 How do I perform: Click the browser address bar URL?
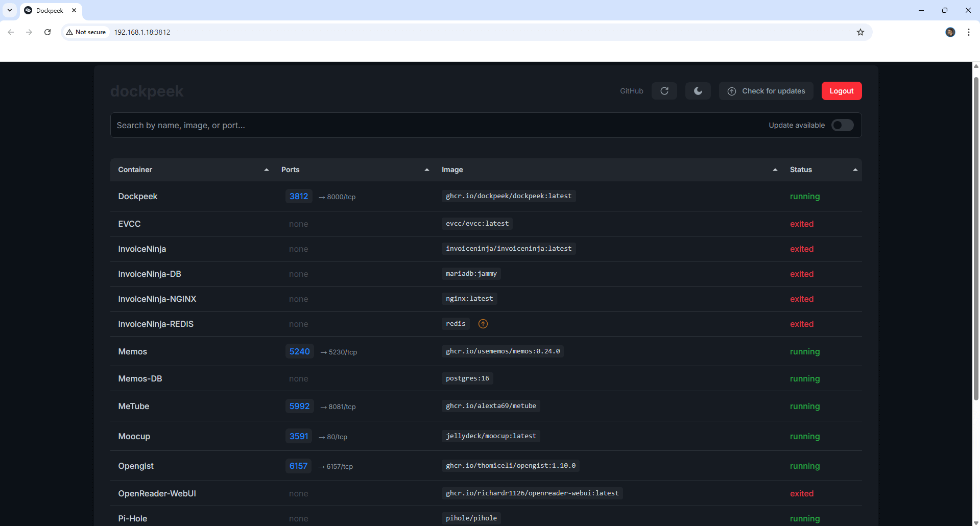point(142,32)
